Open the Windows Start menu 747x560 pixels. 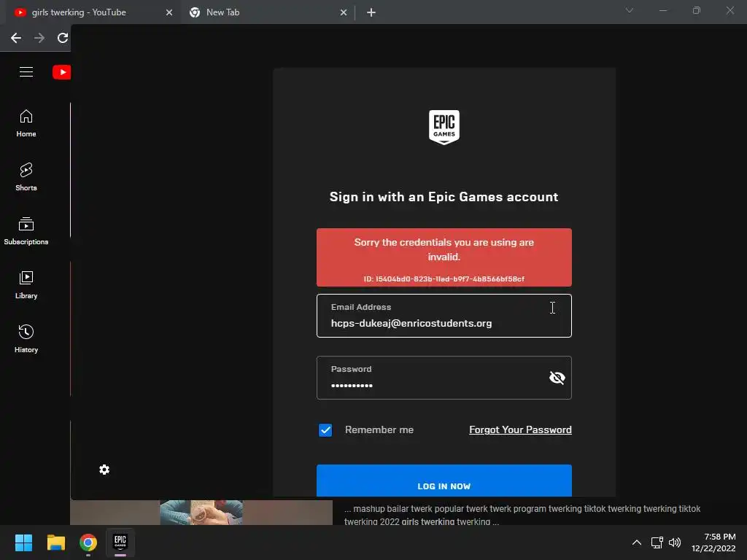[x=23, y=542]
